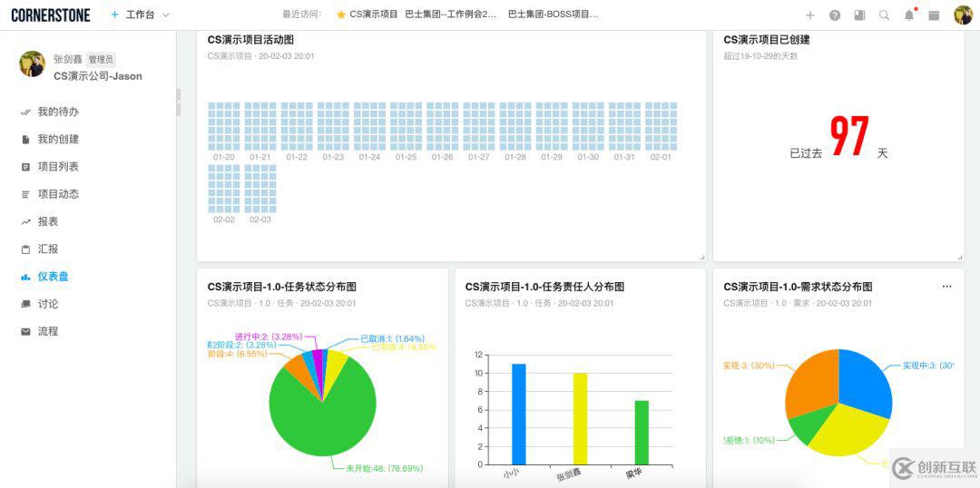Click the 需求状态分布图 card title
980x488 pixels.
[x=799, y=287]
